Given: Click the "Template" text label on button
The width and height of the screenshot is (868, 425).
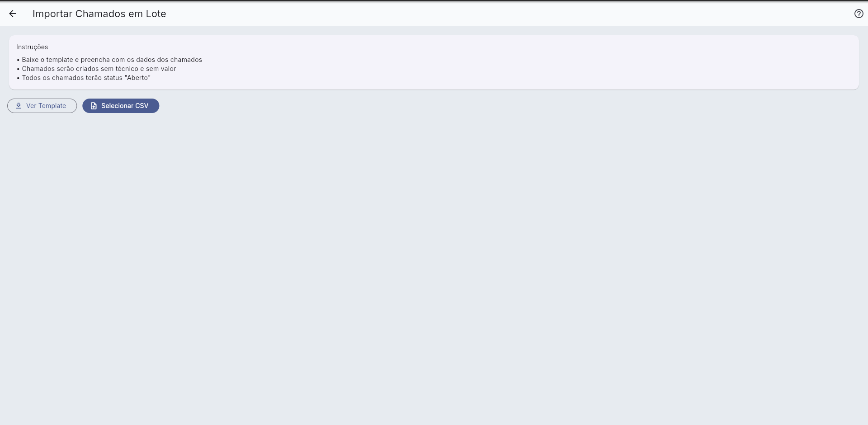Looking at the screenshot, I should tap(52, 106).
